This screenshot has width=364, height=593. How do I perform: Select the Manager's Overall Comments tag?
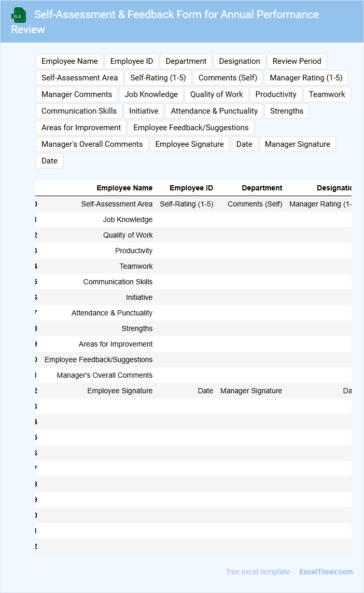[x=92, y=144]
